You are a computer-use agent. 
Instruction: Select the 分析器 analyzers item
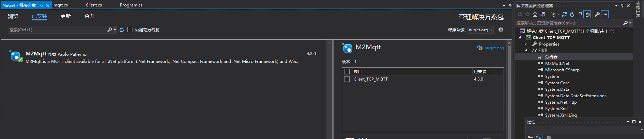pyautogui.click(x=551, y=57)
